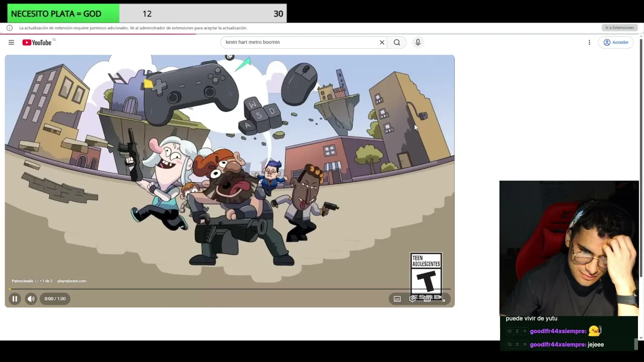Switch the player to theater mode
Image resolution: width=644 pixels, height=362 pixels.
click(x=427, y=299)
